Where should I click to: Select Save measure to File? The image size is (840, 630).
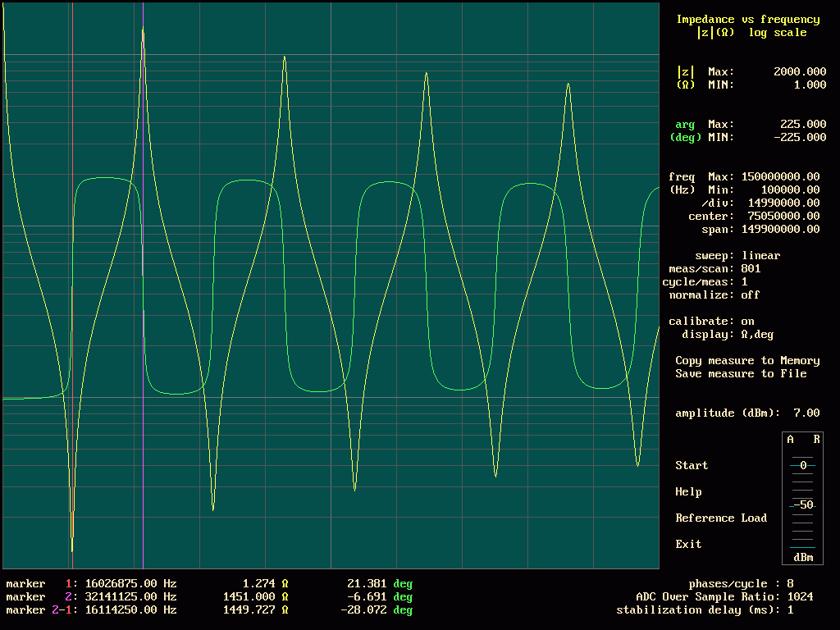point(741,374)
